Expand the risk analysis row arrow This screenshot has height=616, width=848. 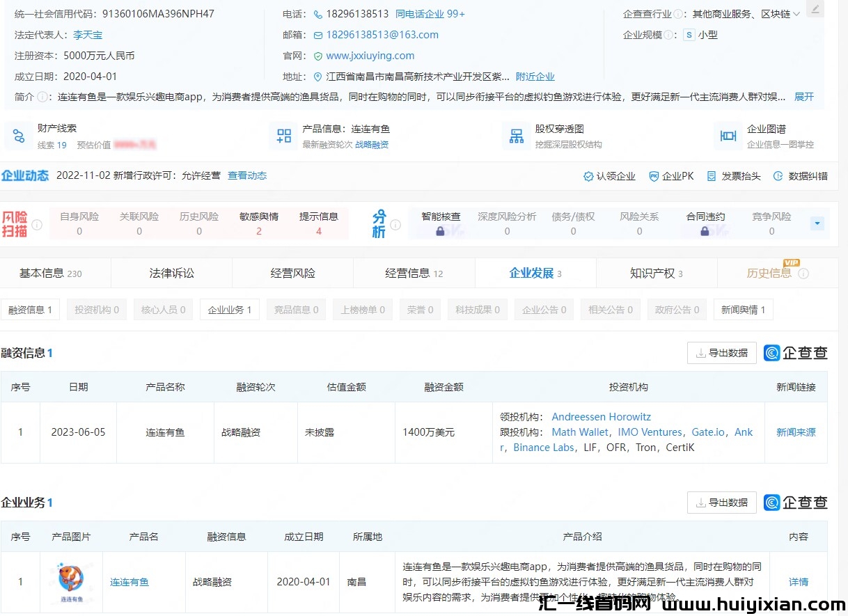(817, 223)
